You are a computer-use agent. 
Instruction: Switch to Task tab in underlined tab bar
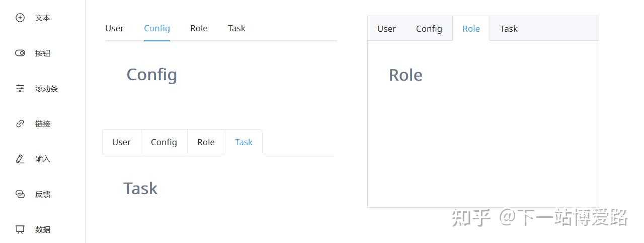tap(236, 28)
